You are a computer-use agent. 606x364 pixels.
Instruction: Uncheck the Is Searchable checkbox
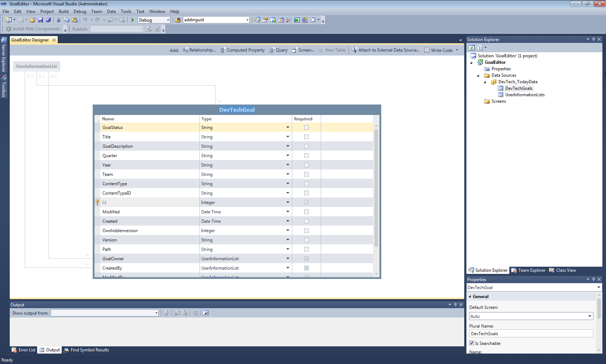472,343
